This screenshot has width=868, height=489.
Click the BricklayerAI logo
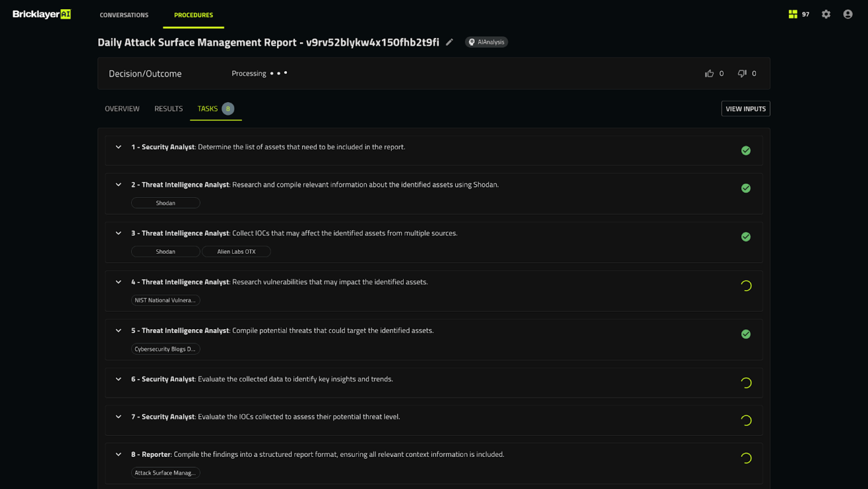coord(41,14)
